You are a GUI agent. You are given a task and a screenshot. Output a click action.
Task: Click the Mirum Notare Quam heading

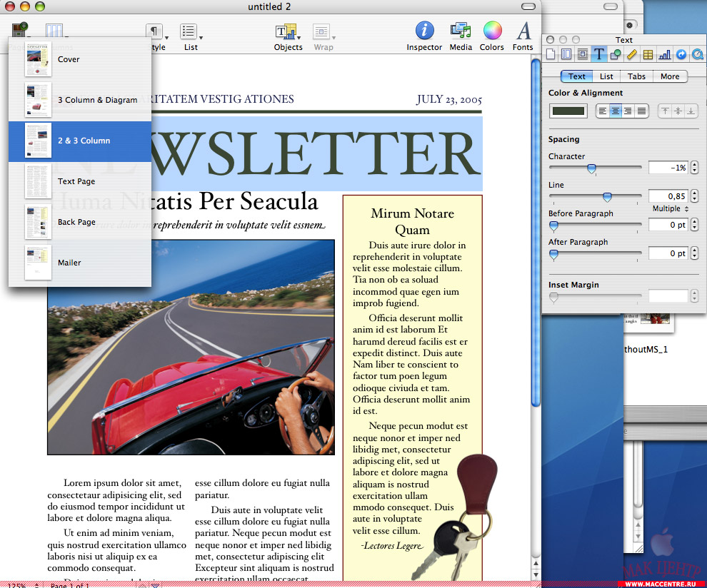(412, 221)
